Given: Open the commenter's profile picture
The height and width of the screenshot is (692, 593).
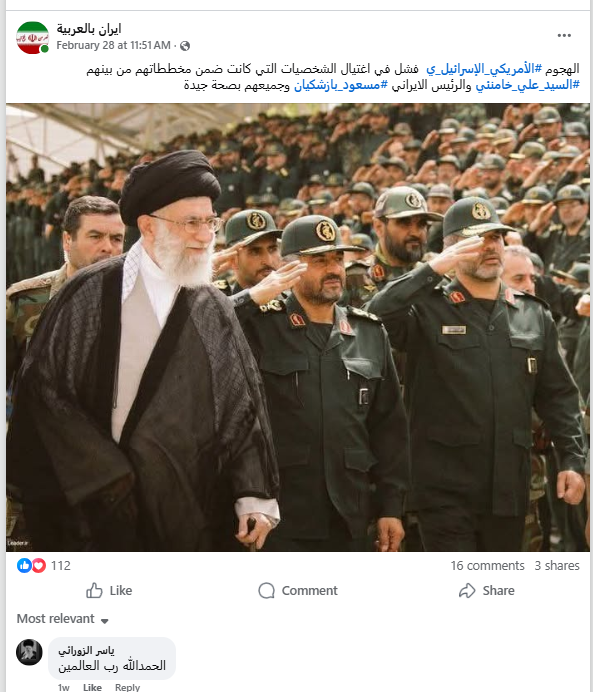Looking at the screenshot, I should 29,652.
